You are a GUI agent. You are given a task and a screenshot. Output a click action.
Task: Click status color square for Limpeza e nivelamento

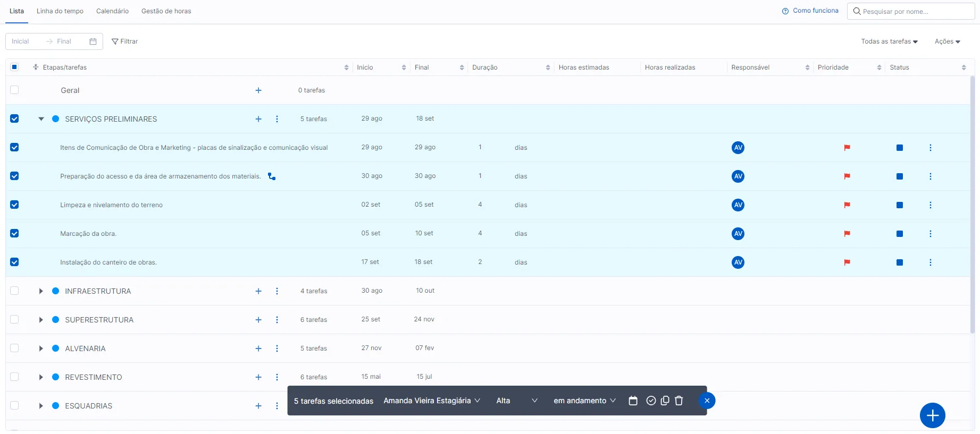tap(900, 205)
